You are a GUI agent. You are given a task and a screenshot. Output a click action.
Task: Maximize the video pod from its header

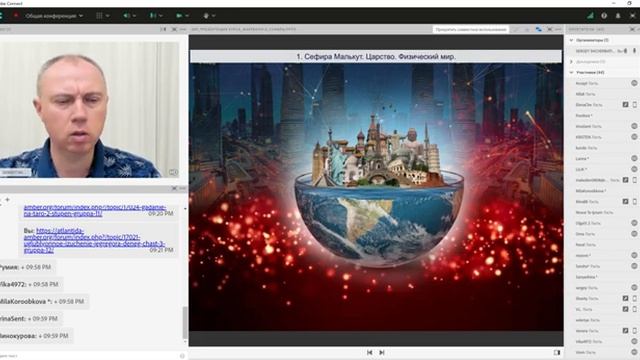pos(174,29)
